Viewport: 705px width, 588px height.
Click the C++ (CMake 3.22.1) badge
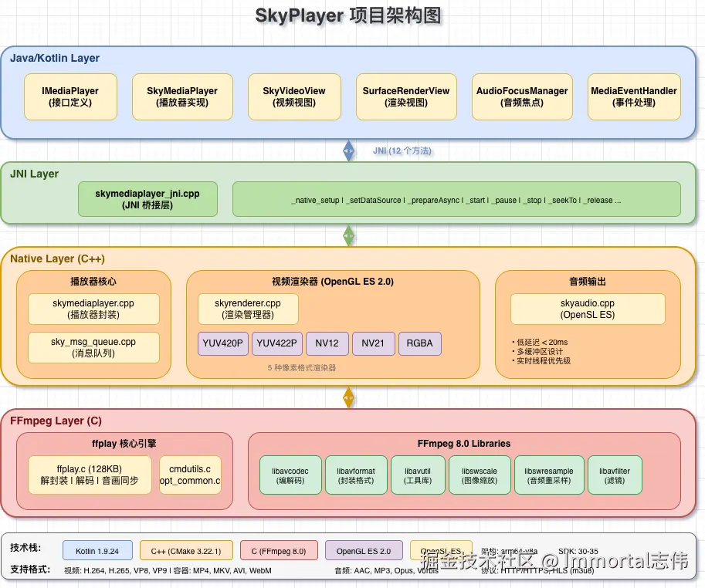point(186,550)
